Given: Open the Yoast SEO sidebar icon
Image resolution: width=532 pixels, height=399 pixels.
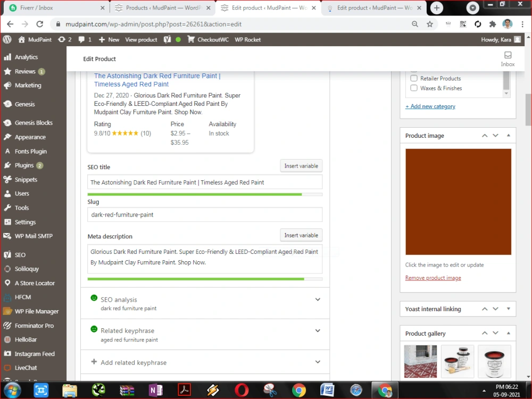Looking at the screenshot, I should pos(7,255).
